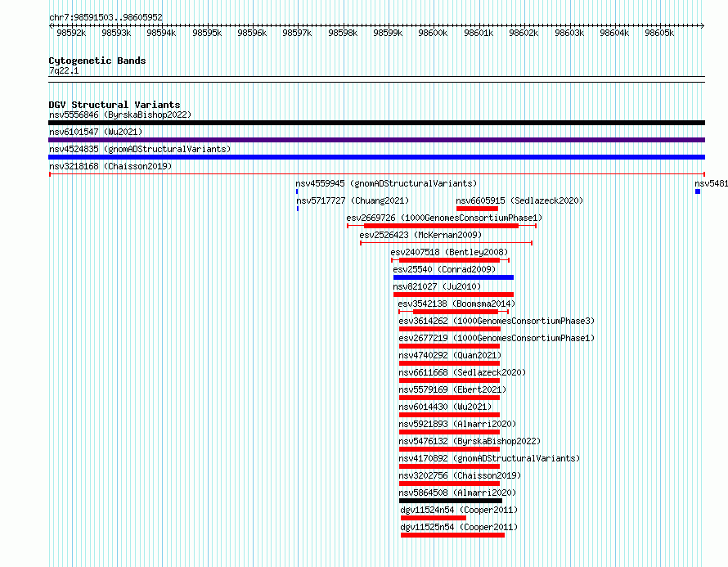Click the 98595k ruler tick label
This screenshot has width=728, height=567.
(x=207, y=33)
